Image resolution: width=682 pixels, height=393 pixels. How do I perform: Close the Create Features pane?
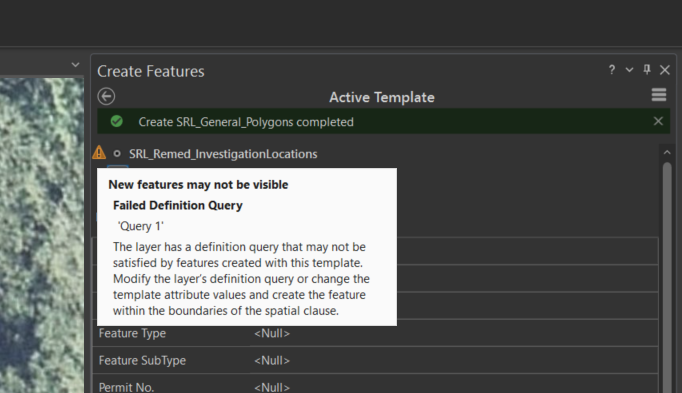(x=664, y=70)
